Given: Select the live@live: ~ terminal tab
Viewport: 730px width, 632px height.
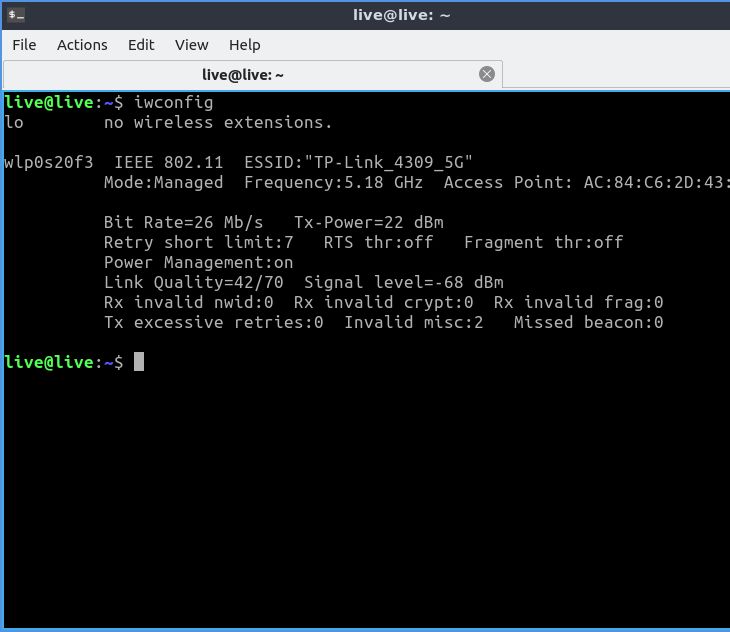Looking at the screenshot, I should (252, 74).
